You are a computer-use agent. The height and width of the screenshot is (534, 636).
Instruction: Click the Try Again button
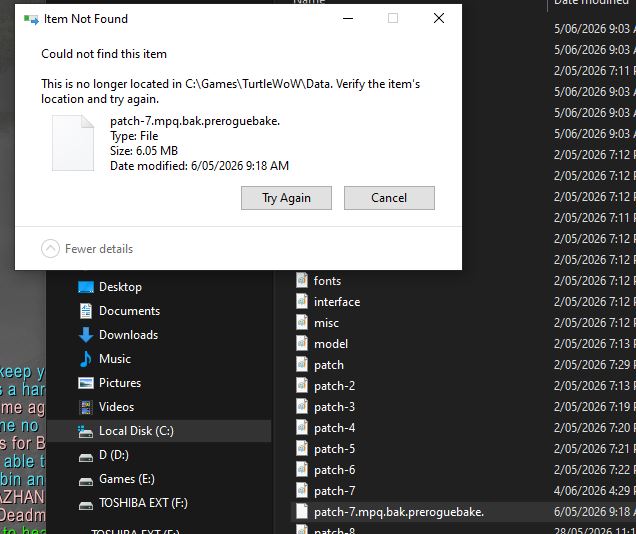[286, 198]
